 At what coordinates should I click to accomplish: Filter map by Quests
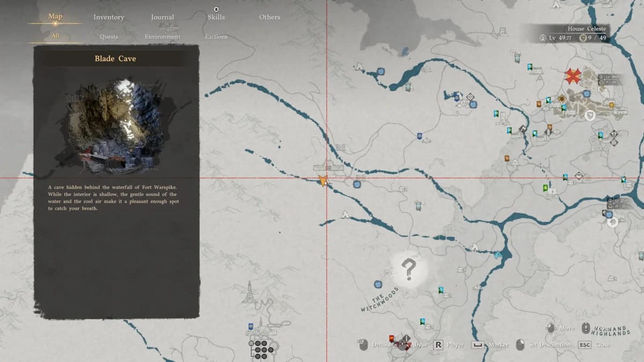pos(109,36)
